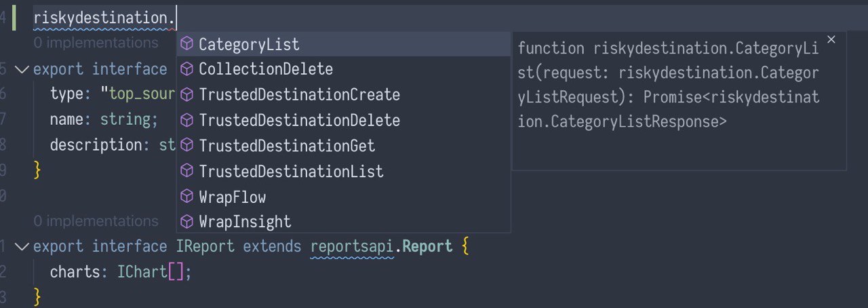Screen dimensions: 868x308
Task: Click the cube icon beside CategoryList
Action: pos(187,45)
